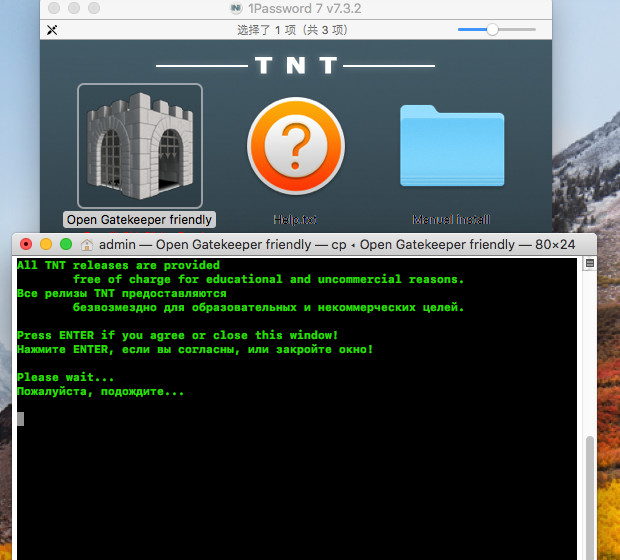
Task: Click the 1Password 7 v7.3.2 window title
Action: (x=300, y=8)
